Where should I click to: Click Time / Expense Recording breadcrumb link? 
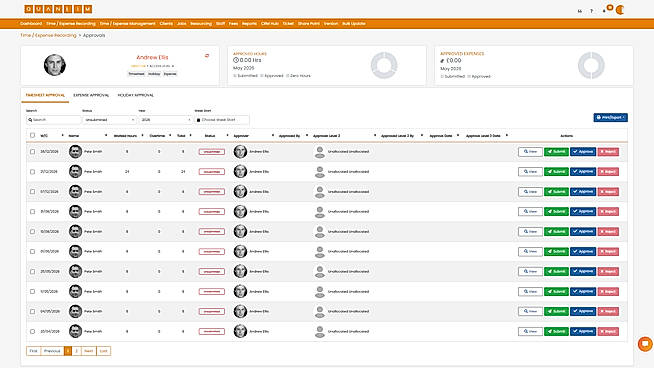click(x=48, y=35)
